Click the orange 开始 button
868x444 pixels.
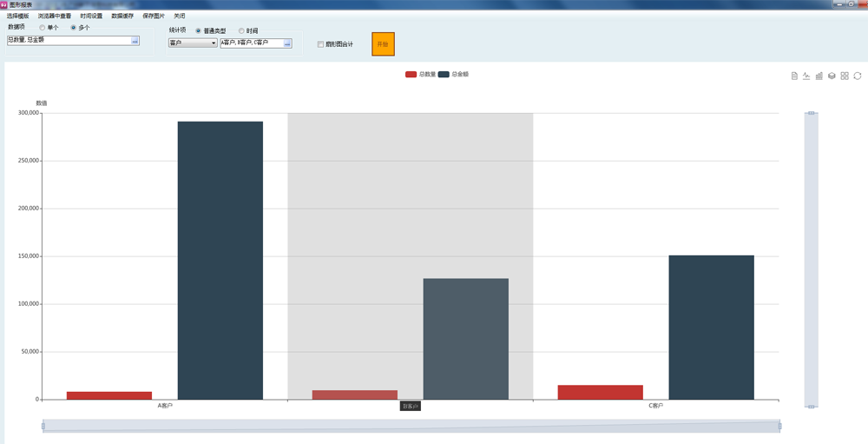pyautogui.click(x=383, y=44)
